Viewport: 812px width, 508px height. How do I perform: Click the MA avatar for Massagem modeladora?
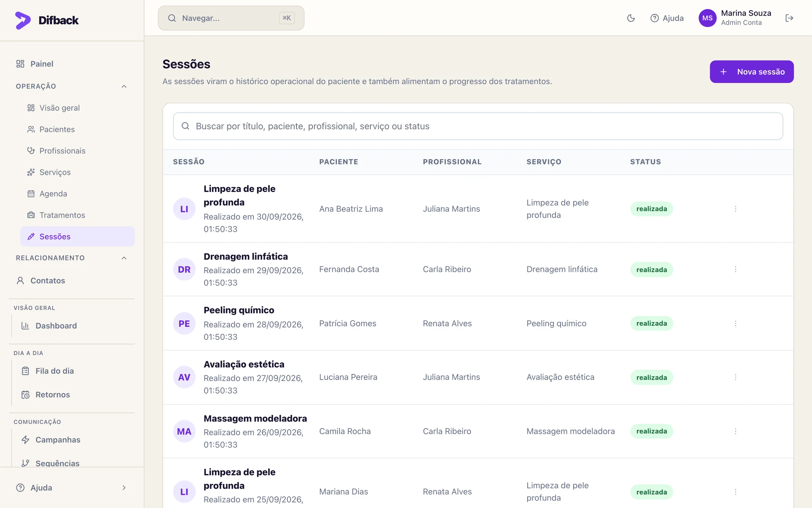point(184,431)
